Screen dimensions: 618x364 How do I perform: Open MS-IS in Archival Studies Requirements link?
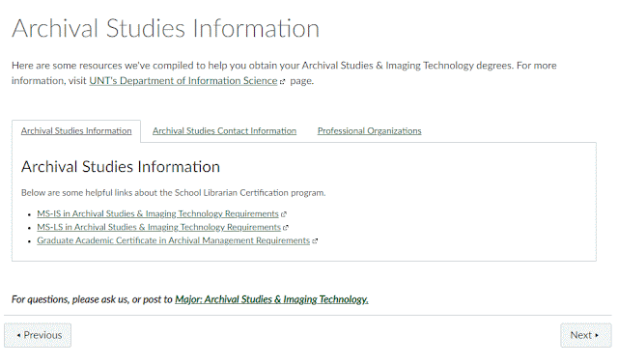[x=157, y=214]
